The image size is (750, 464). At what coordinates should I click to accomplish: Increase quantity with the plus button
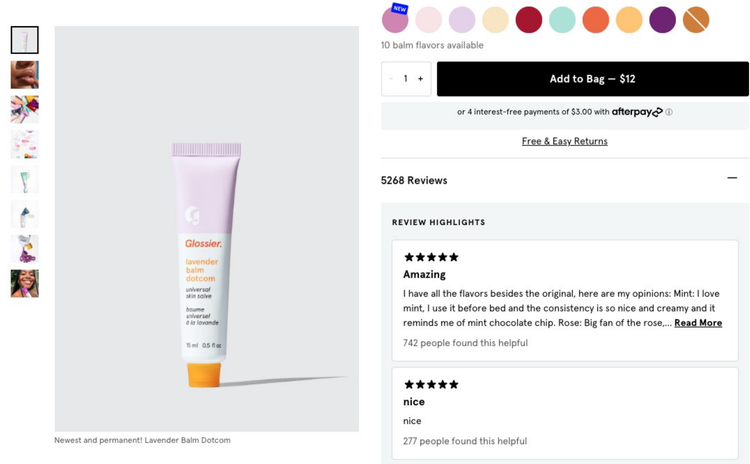pos(420,79)
